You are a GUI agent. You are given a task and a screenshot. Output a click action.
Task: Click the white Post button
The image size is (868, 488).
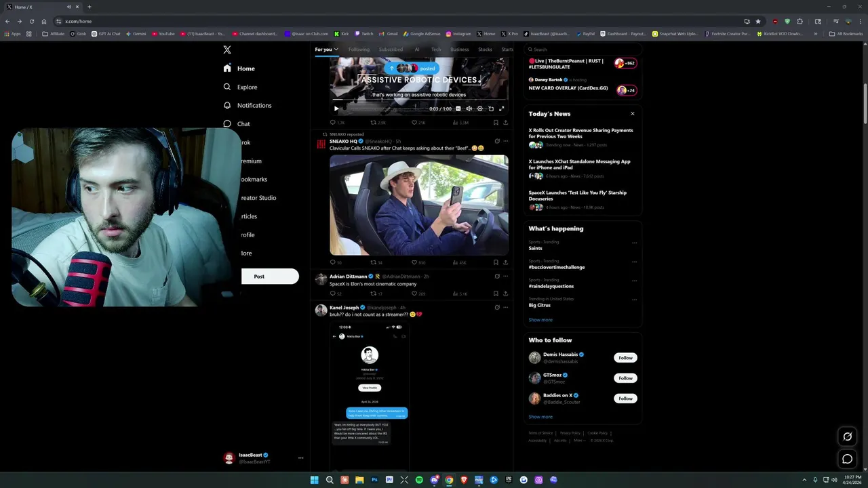270,277
